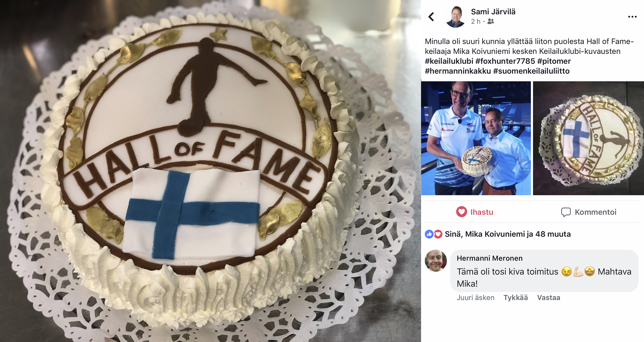
Task: Open the #pitomer hashtag
Action: 554,61
